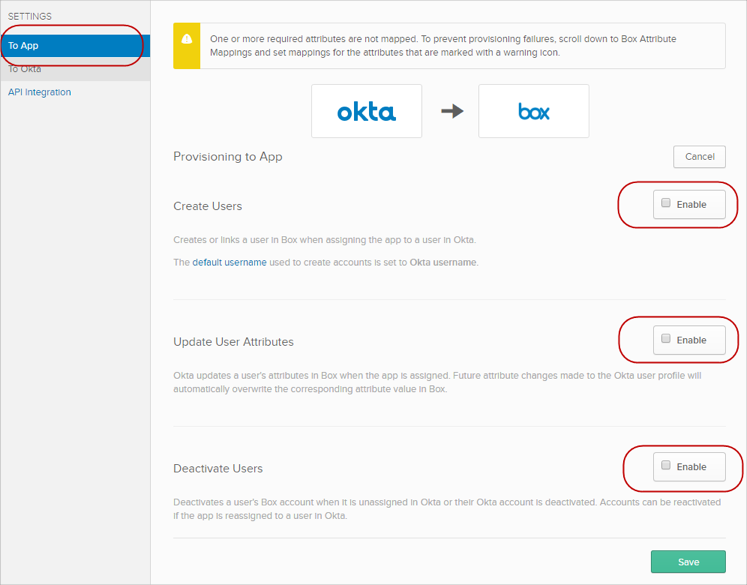Check the Deactivate Users Enable box

pos(666,466)
